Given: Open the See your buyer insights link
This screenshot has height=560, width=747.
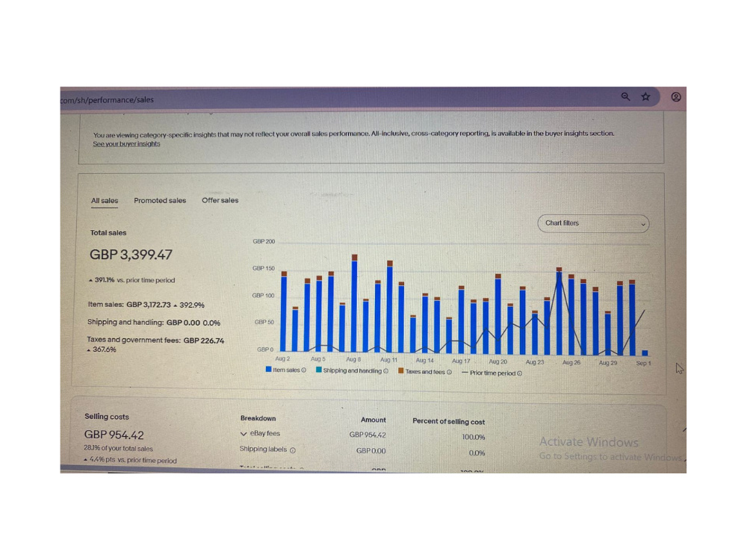Looking at the screenshot, I should (126, 144).
